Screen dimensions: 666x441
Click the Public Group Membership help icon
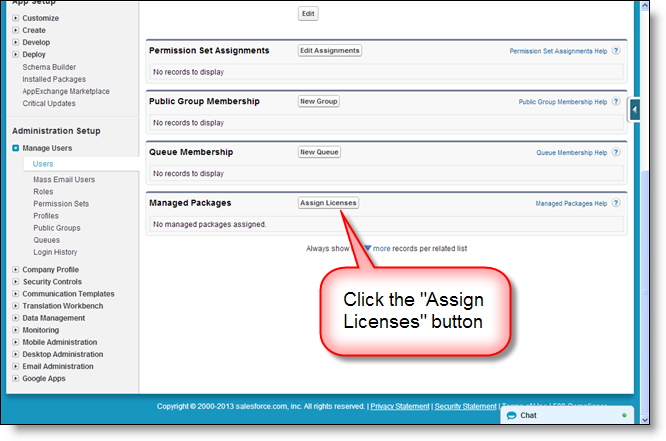[616, 102]
